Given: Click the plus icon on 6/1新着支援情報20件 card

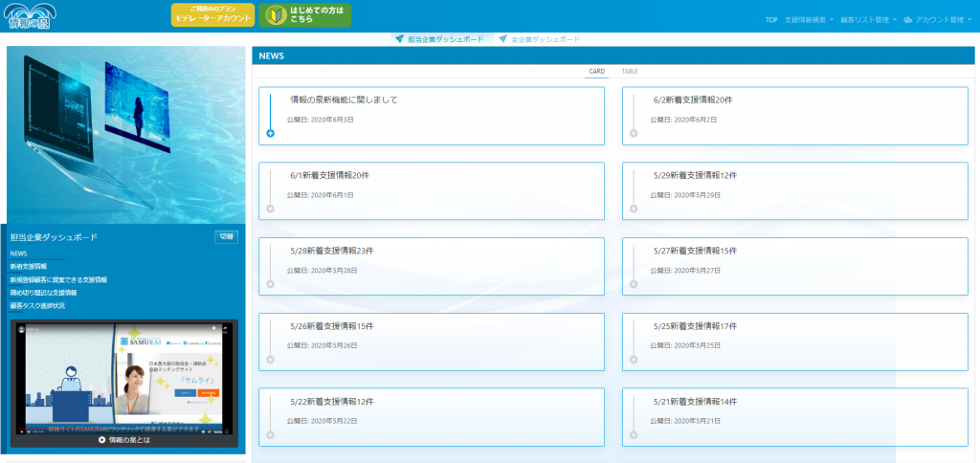Looking at the screenshot, I should point(271,209).
